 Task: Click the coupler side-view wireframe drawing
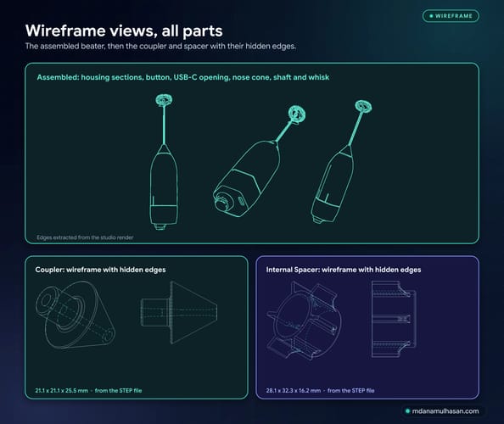(x=179, y=313)
